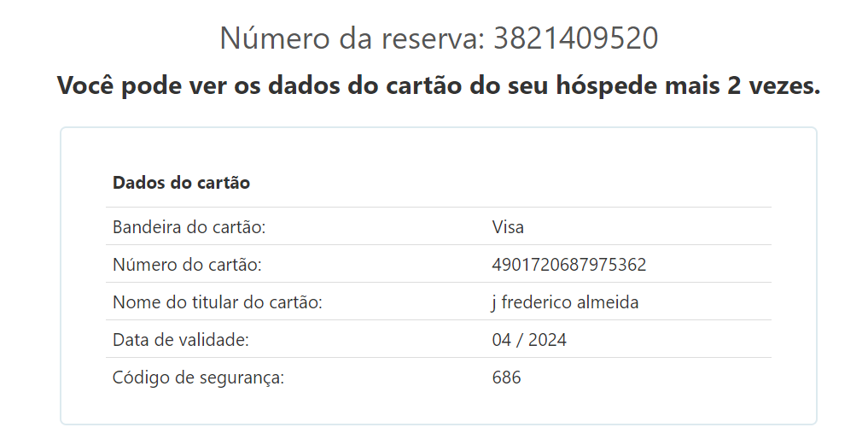Image resolution: width=868 pixels, height=439 pixels.
Task: Click the reservation number 3821409520
Action: pos(576,39)
